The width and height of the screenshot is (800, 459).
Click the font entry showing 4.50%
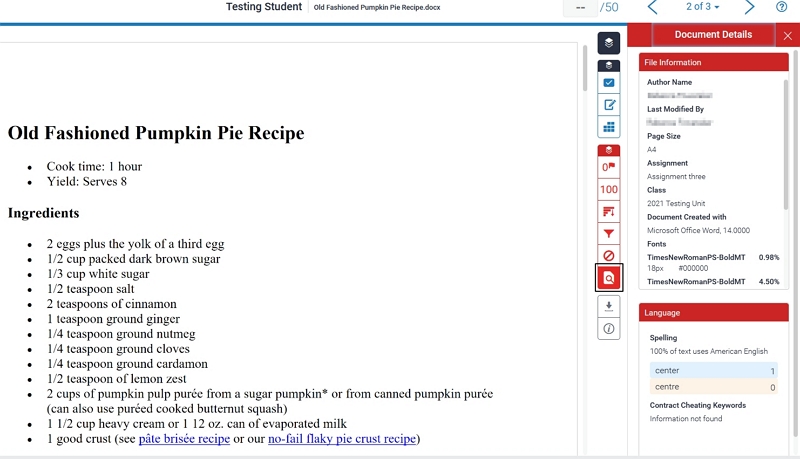click(x=713, y=282)
